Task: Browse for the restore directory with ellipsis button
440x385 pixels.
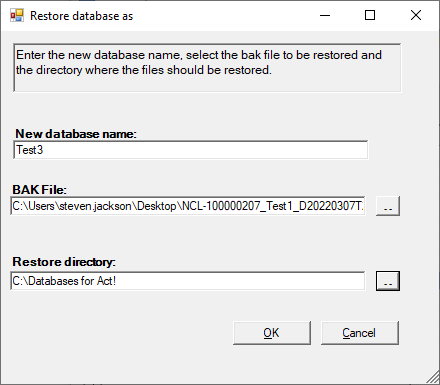Action: [x=388, y=281]
